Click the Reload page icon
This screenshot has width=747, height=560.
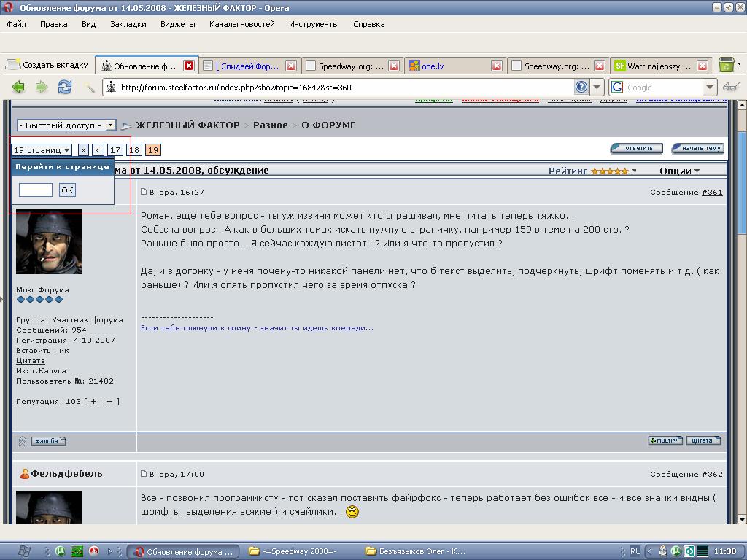(x=65, y=87)
